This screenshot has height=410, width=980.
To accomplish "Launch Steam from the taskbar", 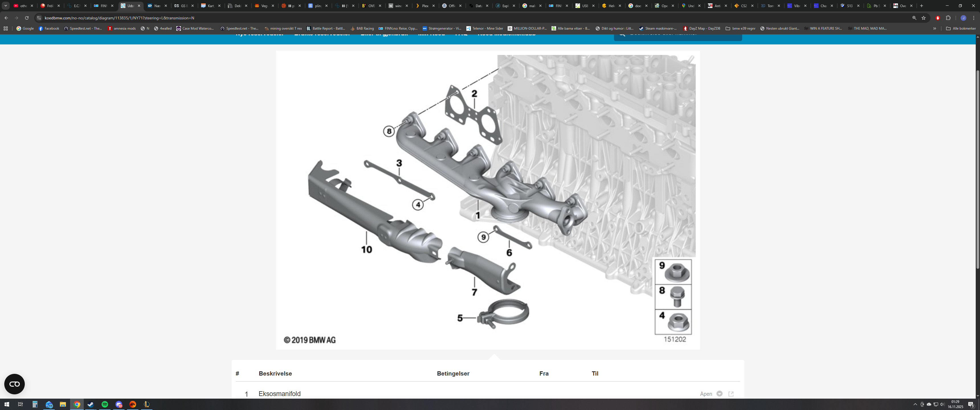I will pyautogui.click(x=91, y=404).
